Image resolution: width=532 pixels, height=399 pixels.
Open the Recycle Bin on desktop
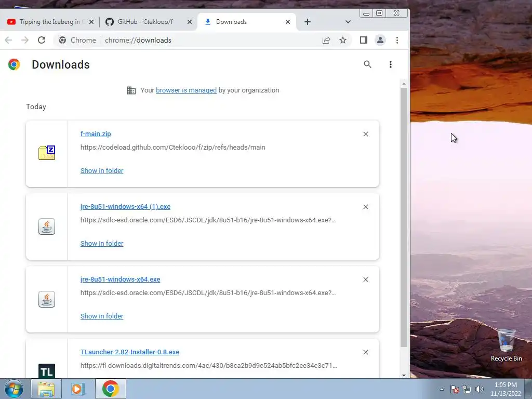pyautogui.click(x=506, y=345)
